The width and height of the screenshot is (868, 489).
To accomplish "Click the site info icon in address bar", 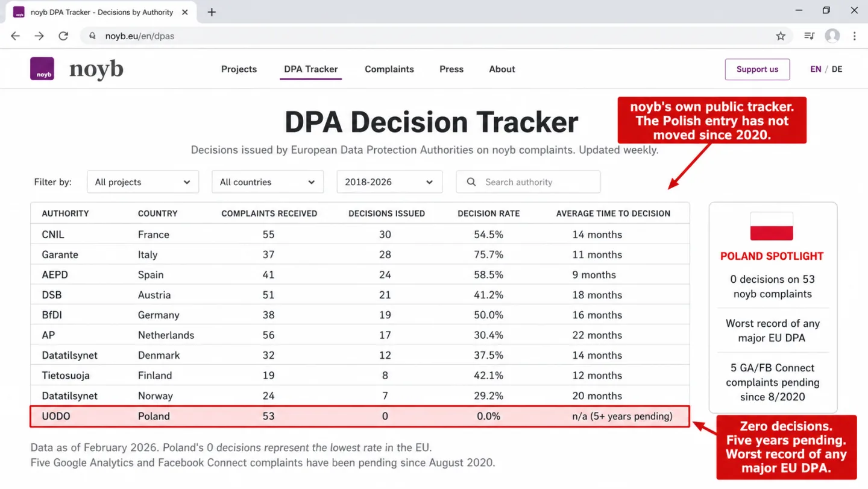I will point(92,36).
